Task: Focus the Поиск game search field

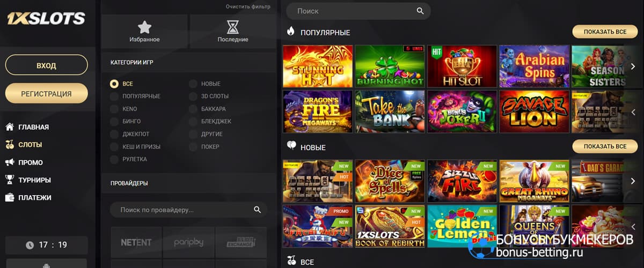Action: [358, 11]
